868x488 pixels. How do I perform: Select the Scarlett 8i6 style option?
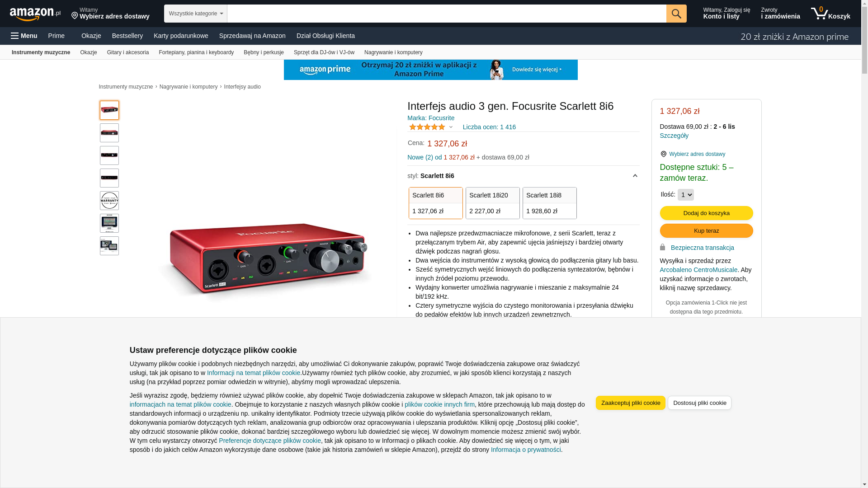(435, 203)
